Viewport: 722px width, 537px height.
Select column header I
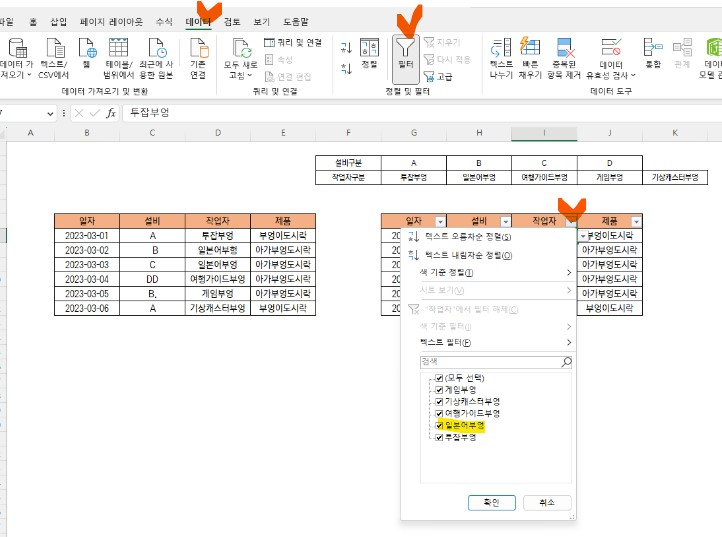(544, 133)
